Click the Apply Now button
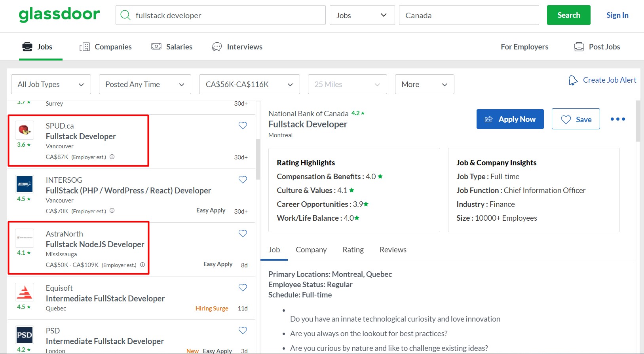Viewport: 644px width, 354px height. (510, 119)
